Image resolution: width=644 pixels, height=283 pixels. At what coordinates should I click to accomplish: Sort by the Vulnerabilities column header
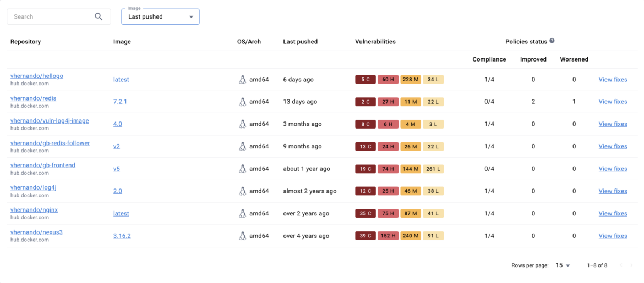coord(375,42)
